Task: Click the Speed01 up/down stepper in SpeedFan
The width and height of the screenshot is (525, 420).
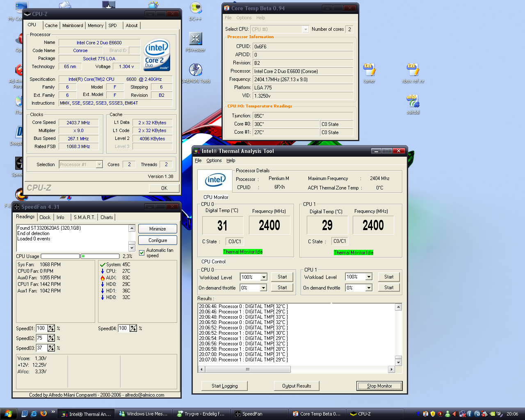Action: click(51, 328)
